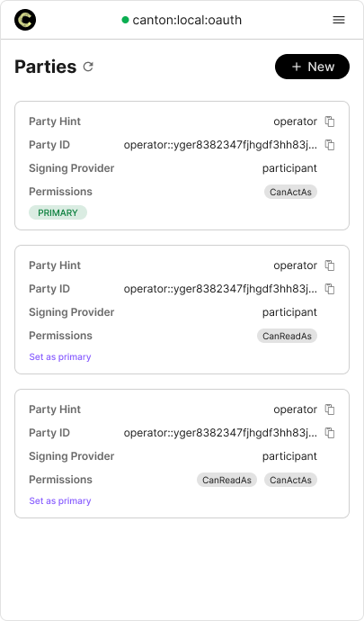Click the Canton logo icon

(x=25, y=20)
